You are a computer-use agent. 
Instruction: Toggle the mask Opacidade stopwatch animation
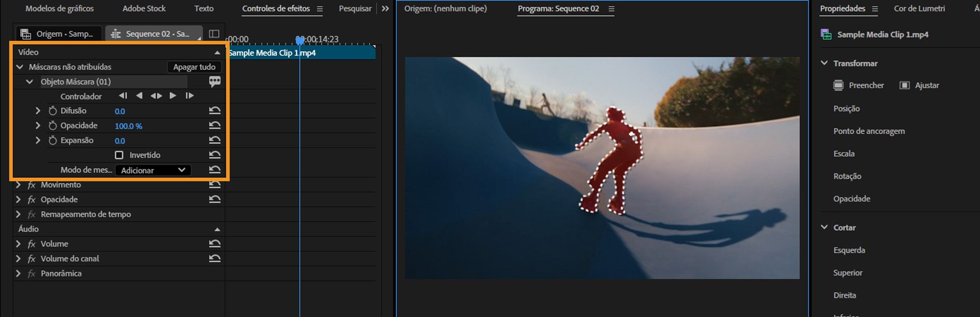(53, 126)
